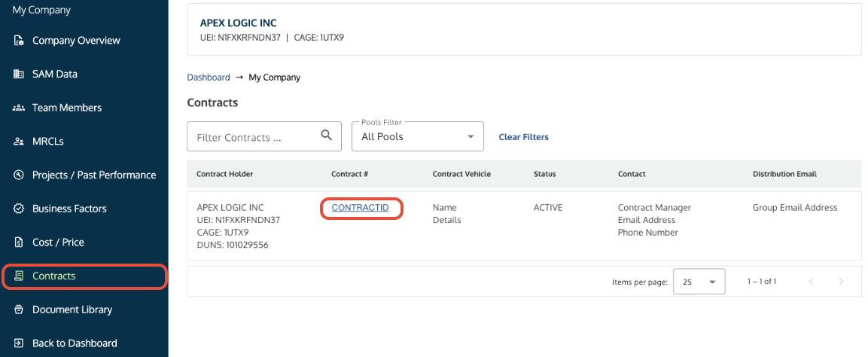Open the CONTRACTID contract link
This screenshot has width=868, height=357.
coord(361,208)
